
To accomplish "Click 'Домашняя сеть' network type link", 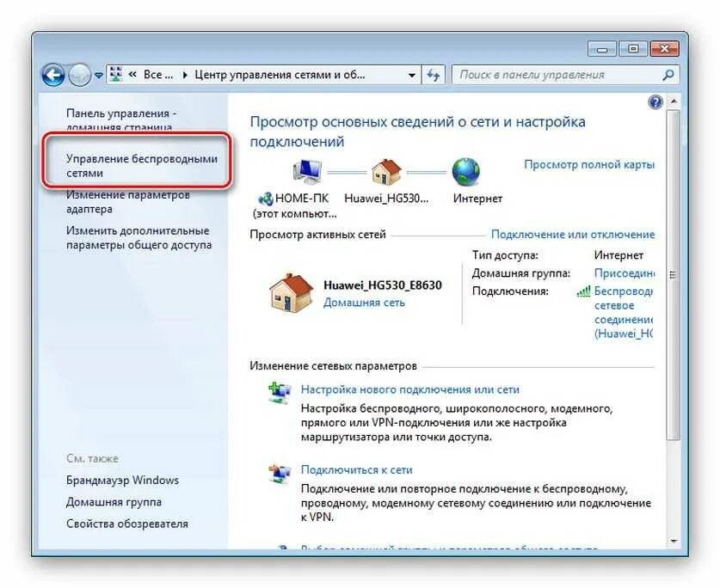I will pyautogui.click(x=364, y=303).
